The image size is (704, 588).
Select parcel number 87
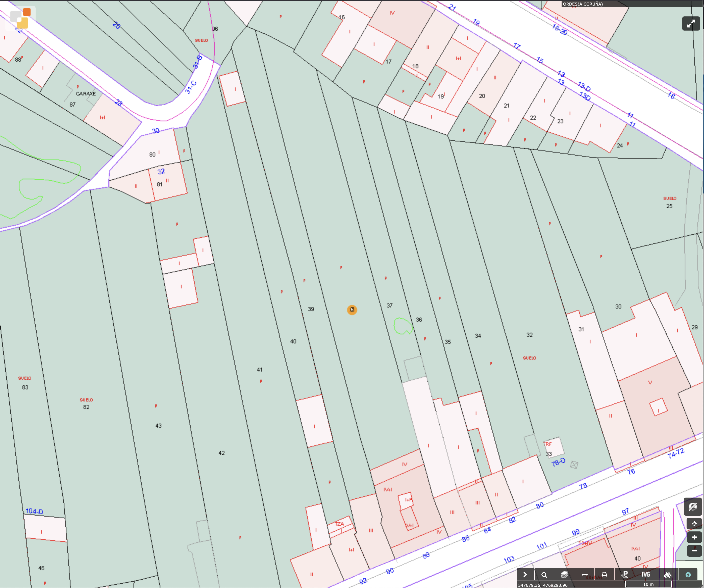pyautogui.click(x=72, y=104)
